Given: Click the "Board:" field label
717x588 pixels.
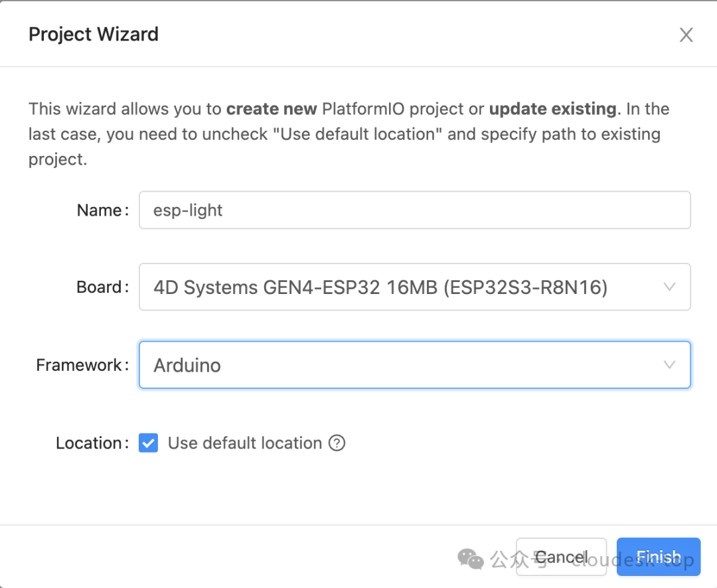Looking at the screenshot, I should [103, 287].
